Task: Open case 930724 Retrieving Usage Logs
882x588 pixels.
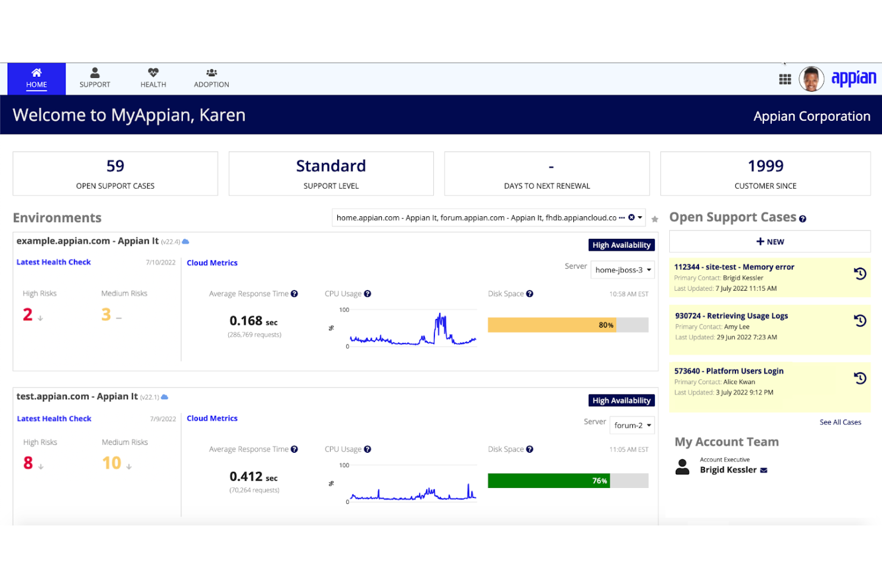Action: [x=731, y=316]
